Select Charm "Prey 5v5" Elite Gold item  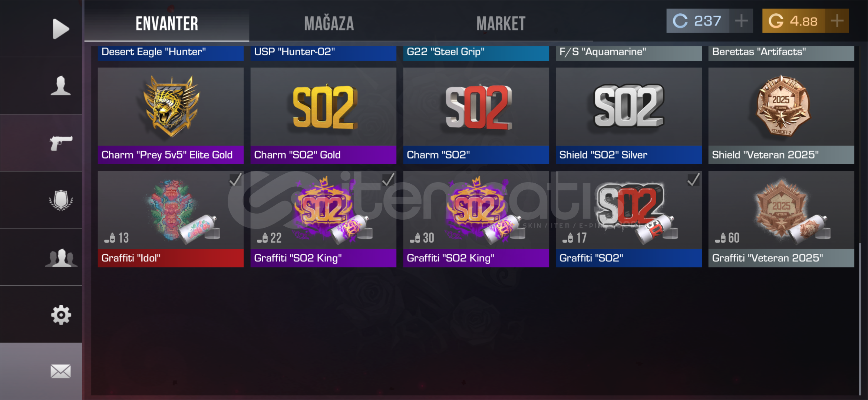pos(171,116)
